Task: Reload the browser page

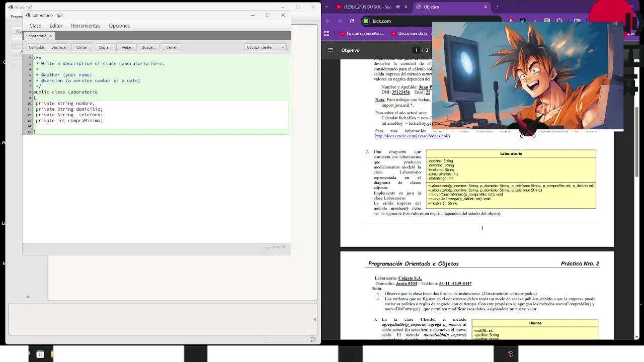Action: (352, 21)
